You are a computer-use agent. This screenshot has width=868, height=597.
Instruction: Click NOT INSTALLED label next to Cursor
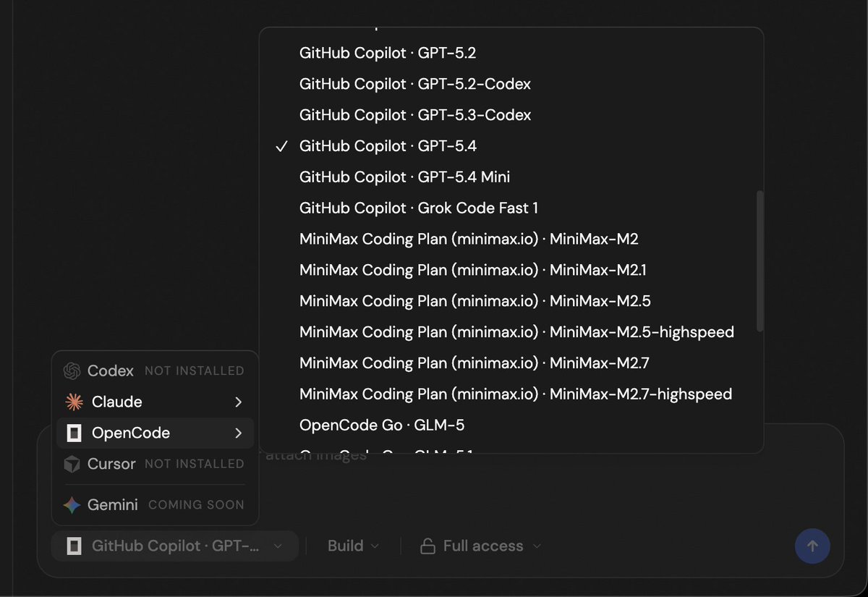(195, 464)
